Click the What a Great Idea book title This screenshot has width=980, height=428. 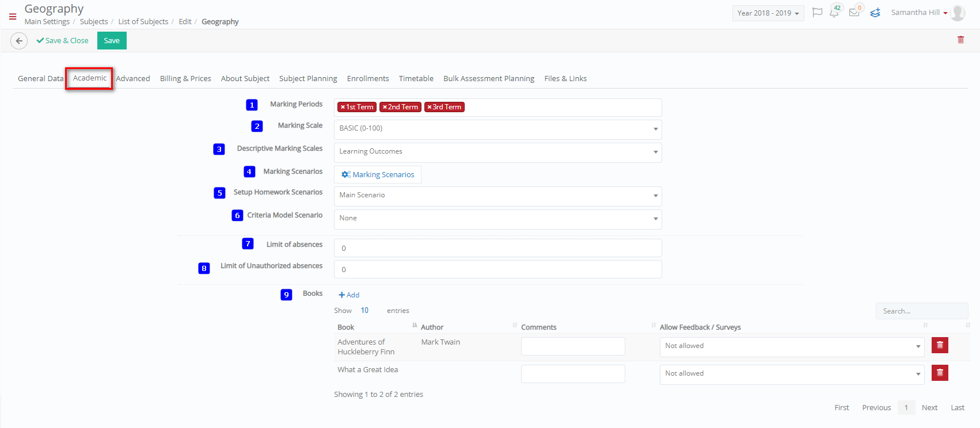point(367,369)
